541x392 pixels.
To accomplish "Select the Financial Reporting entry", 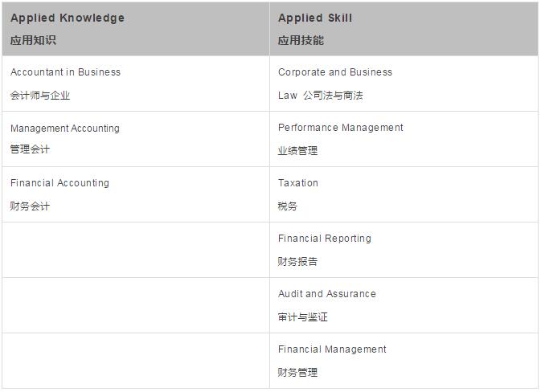I will click(325, 239).
